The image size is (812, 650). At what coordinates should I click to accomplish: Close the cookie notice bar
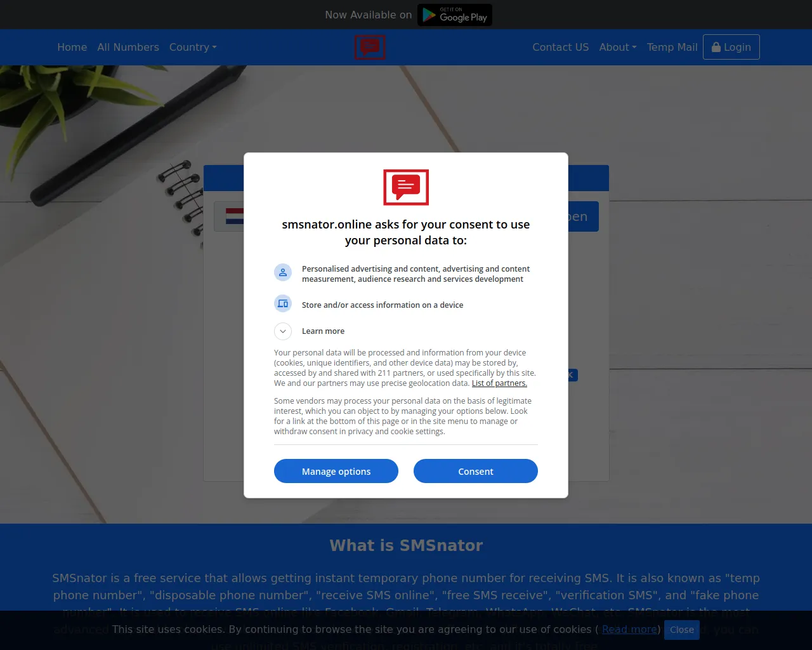click(x=682, y=630)
